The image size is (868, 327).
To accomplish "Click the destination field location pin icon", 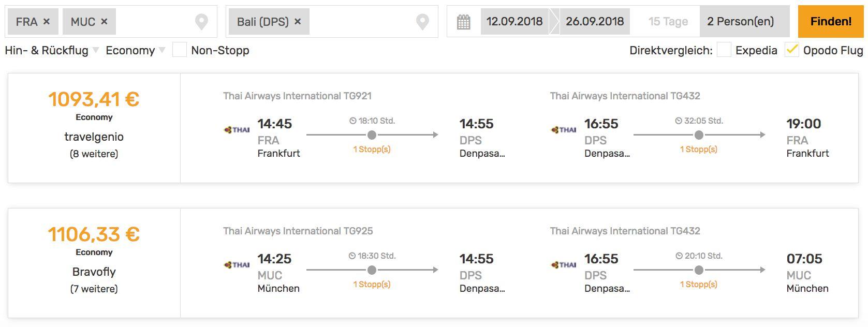I will click(423, 22).
